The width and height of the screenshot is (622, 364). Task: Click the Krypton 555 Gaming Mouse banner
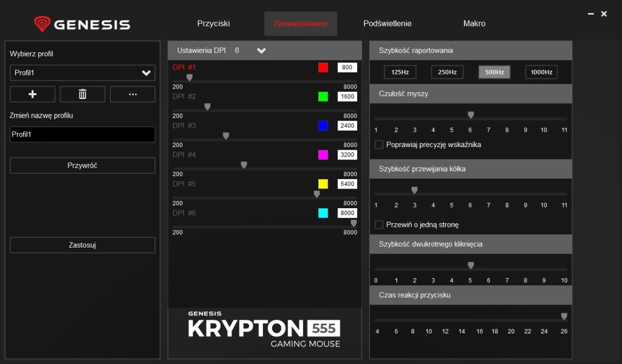264,329
